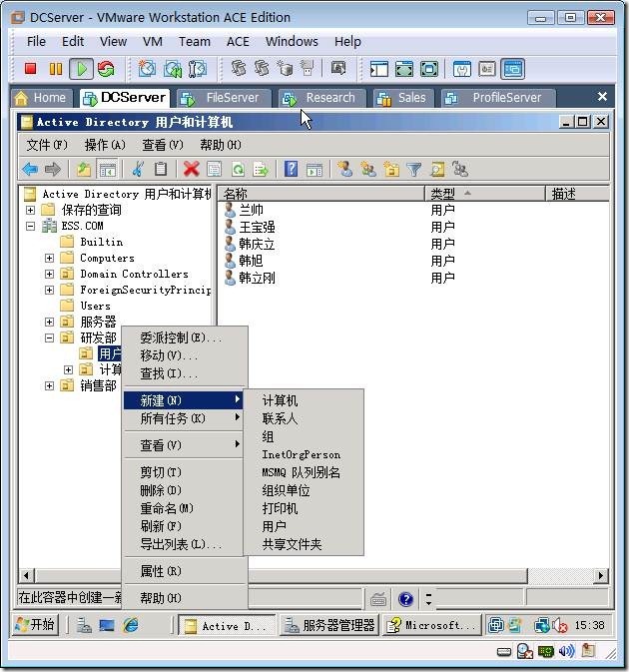Click the create new user icon
This screenshot has height=672, width=629.
coord(344,169)
